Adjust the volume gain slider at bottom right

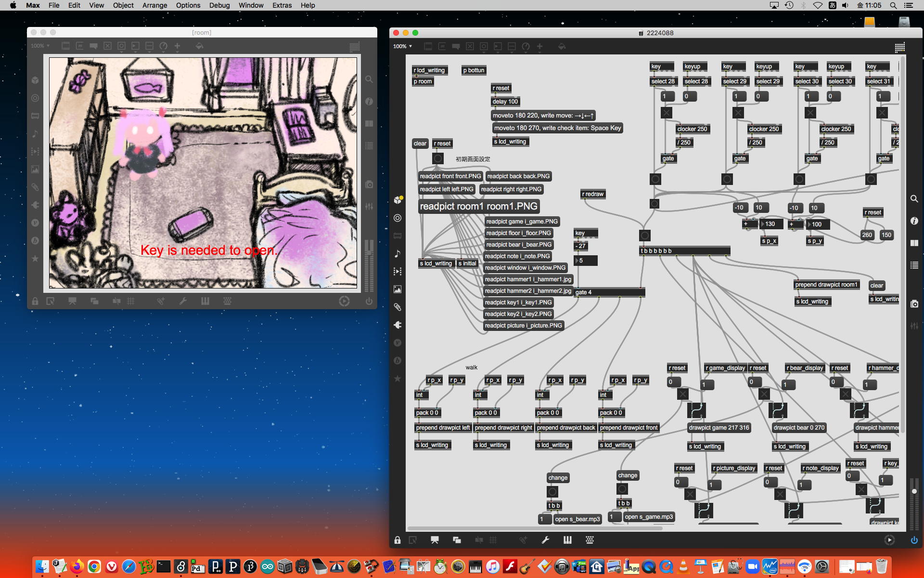tap(914, 491)
